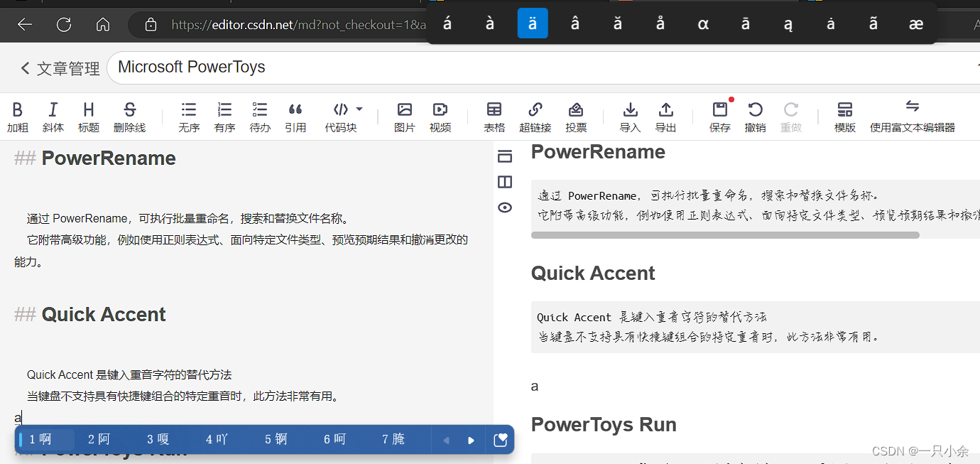Open templates (模版)
Image resolution: width=980 pixels, height=464 pixels.
click(x=845, y=117)
